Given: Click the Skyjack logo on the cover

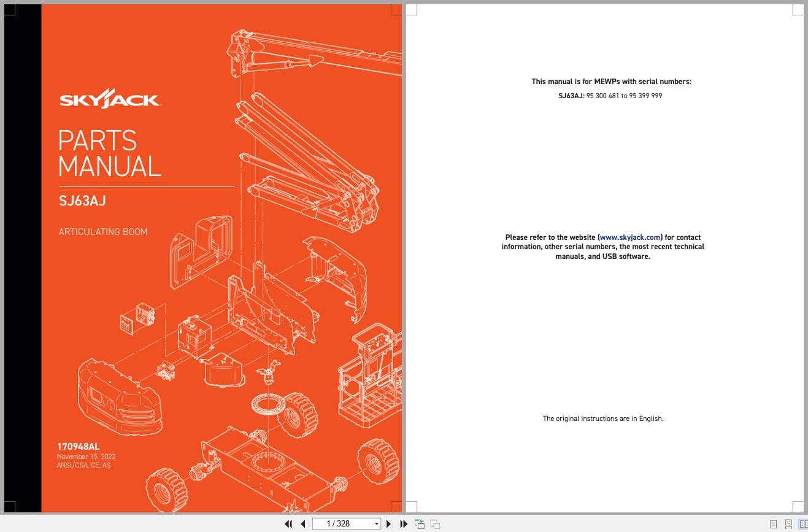Looking at the screenshot, I should [110, 98].
